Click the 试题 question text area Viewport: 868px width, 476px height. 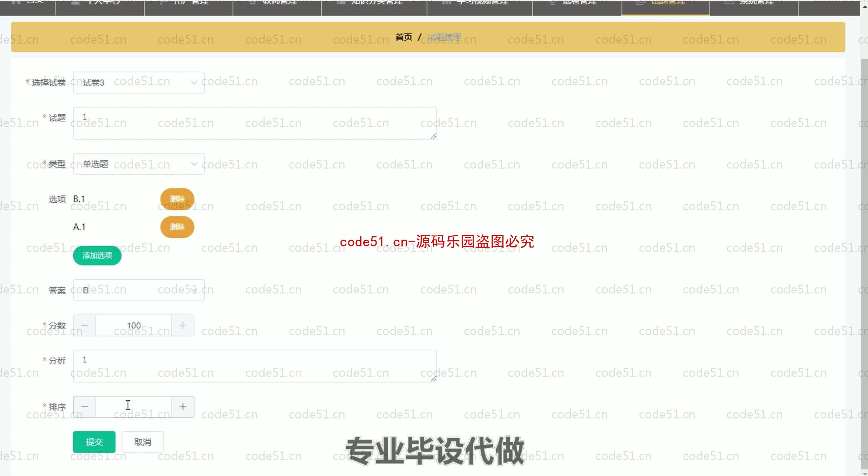coord(255,123)
